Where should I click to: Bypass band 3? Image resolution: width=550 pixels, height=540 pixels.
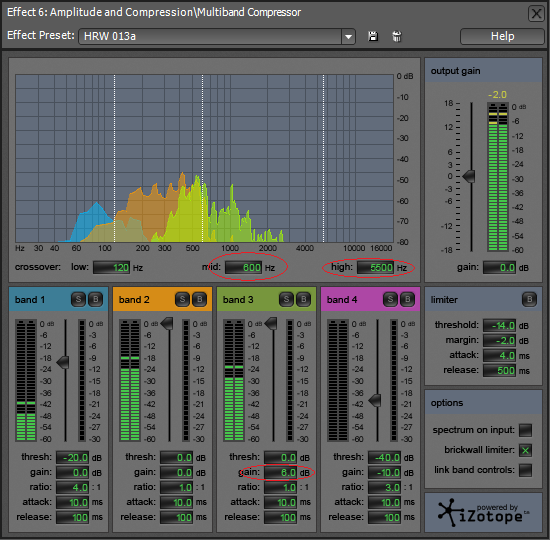(304, 299)
